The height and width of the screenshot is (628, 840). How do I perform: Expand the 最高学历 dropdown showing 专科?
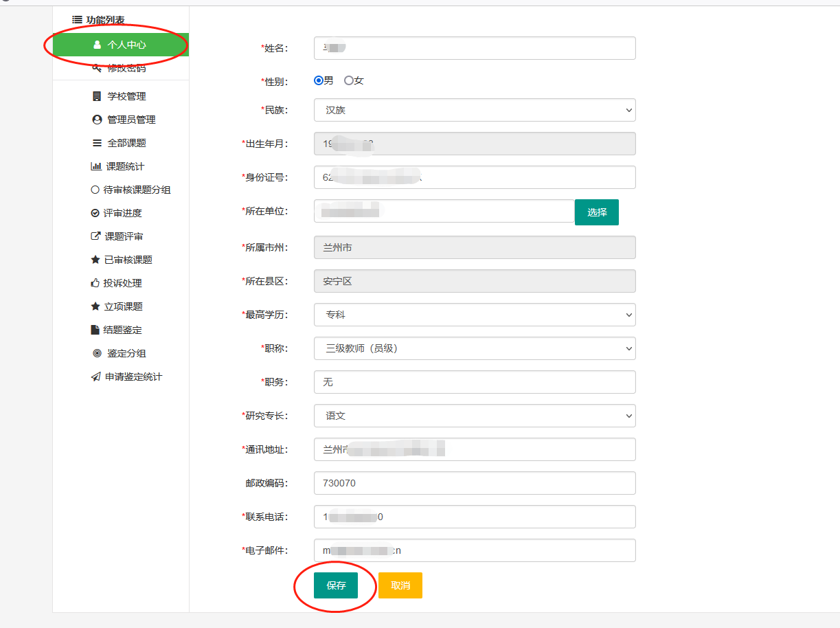(474, 315)
